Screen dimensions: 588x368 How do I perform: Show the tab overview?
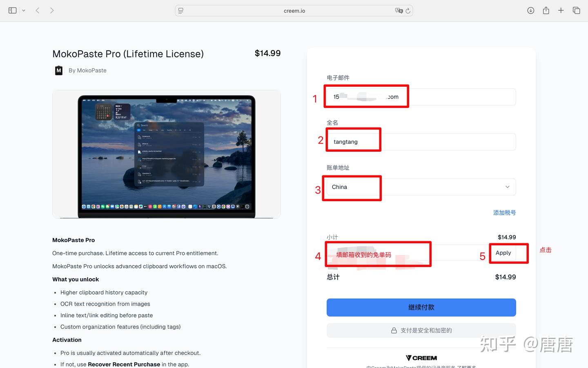576,11
